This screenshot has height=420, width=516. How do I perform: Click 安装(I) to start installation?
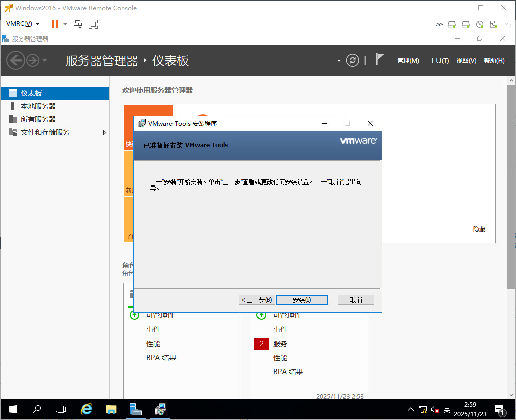pyautogui.click(x=302, y=300)
